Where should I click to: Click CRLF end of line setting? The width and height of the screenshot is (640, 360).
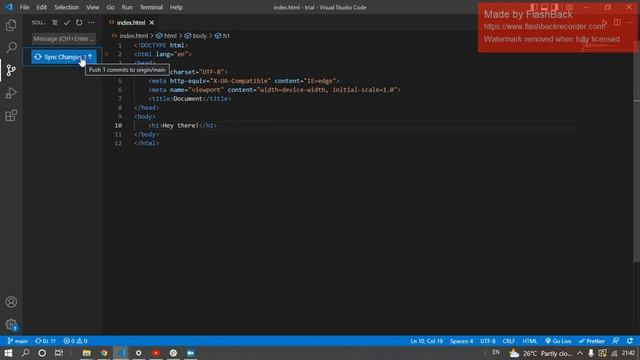pos(509,341)
